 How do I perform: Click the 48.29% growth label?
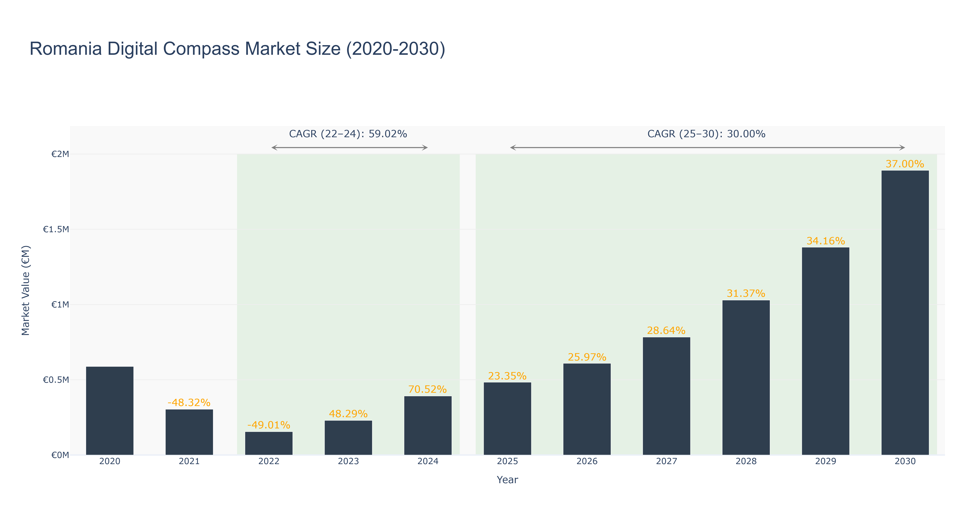pos(348,414)
